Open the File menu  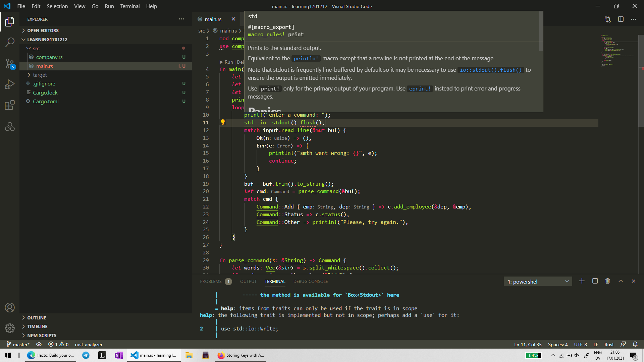(x=21, y=6)
